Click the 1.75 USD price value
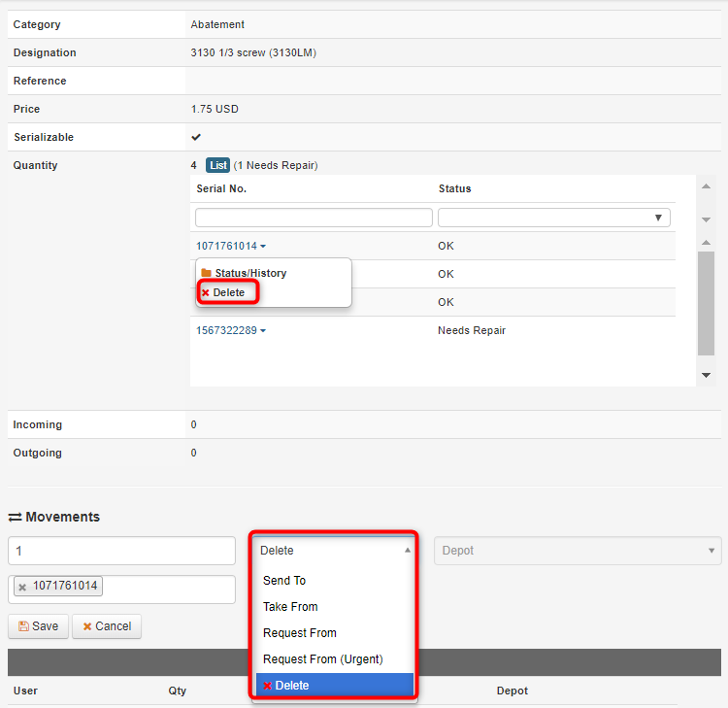The height and width of the screenshot is (708, 728). click(x=215, y=109)
